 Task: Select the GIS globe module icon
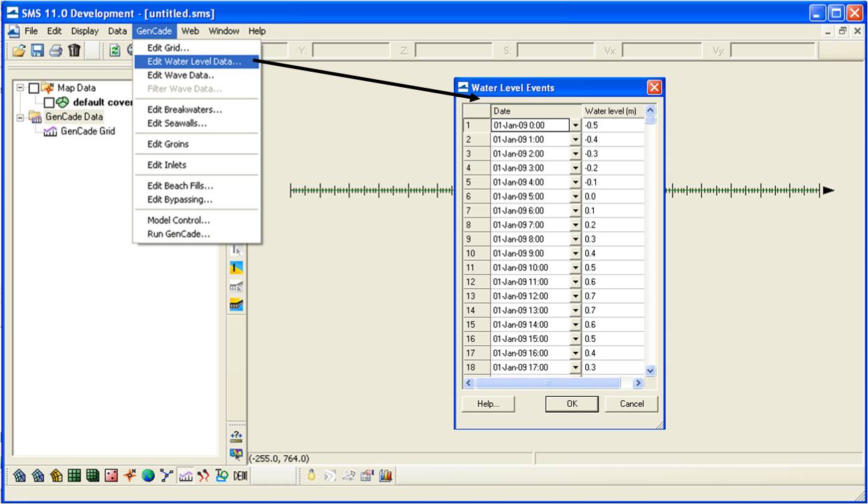[x=148, y=476]
